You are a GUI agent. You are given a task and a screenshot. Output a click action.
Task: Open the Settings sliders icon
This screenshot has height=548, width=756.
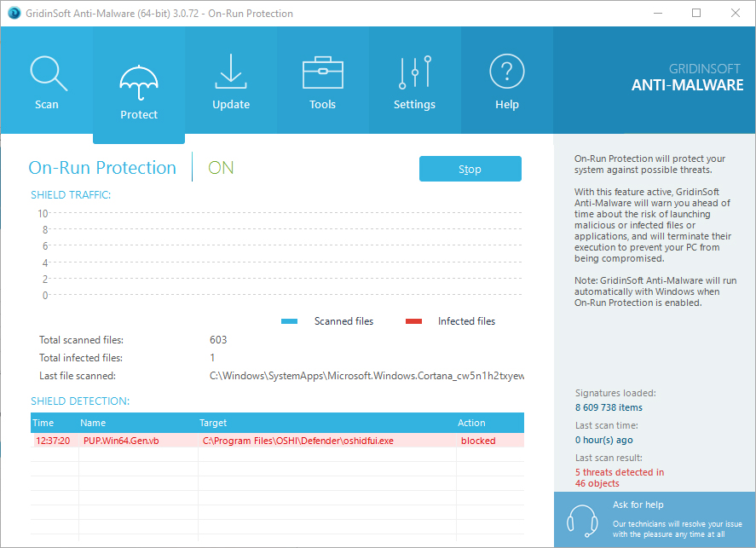(414, 72)
